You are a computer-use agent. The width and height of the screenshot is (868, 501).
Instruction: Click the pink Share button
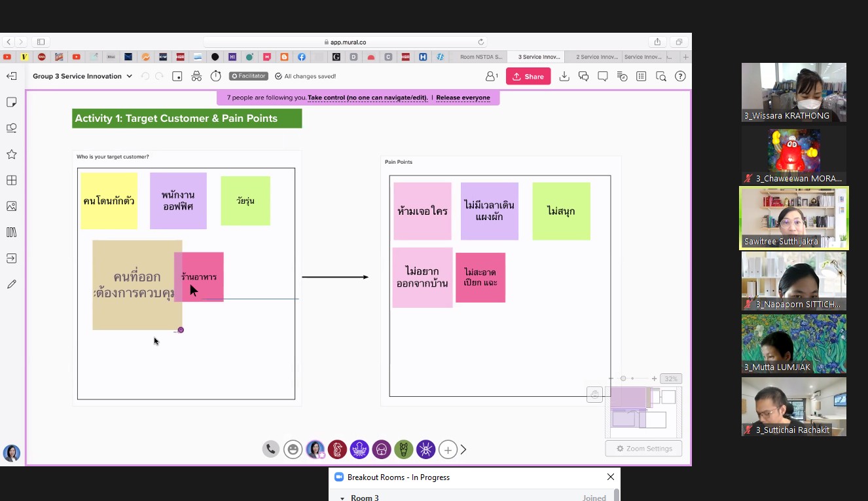point(528,77)
